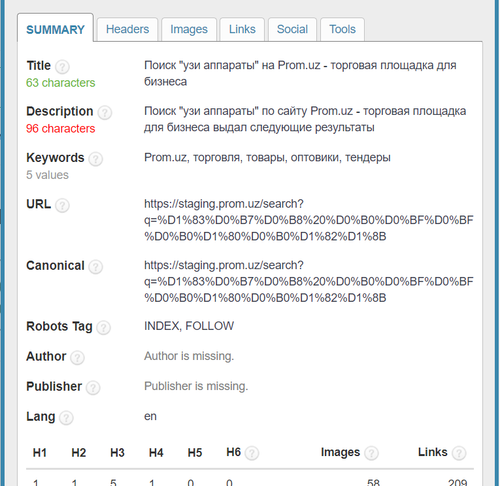The image size is (500, 486).
Task: Click the 'Author is missing.' message
Action: tap(189, 356)
